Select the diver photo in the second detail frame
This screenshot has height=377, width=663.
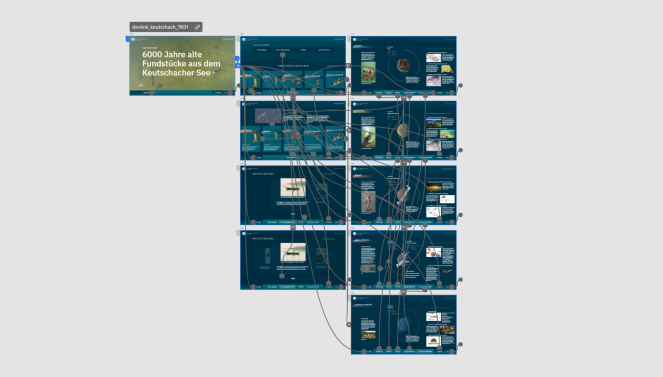(368, 137)
